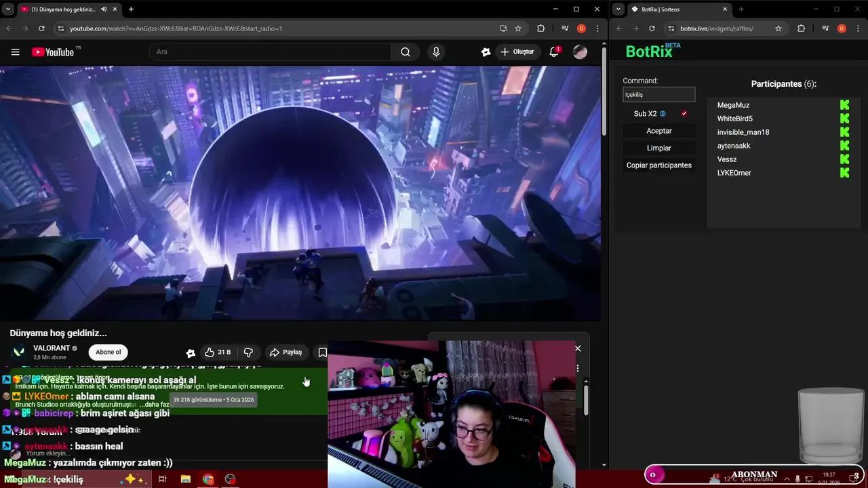Click the Oluştur create button
868x488 pixels.
[517, 52]
